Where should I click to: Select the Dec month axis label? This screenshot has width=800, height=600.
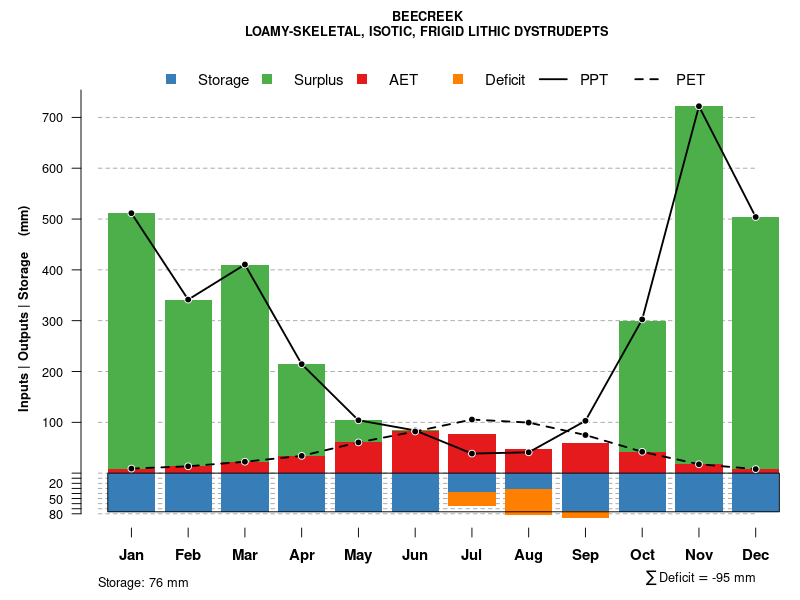coord(756,555)
